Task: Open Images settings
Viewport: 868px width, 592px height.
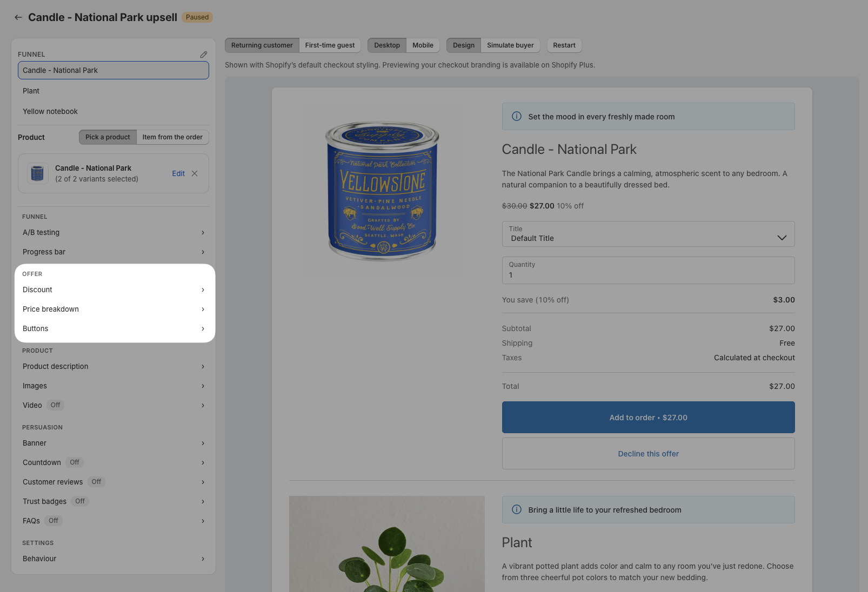Action: pos(113,386)
